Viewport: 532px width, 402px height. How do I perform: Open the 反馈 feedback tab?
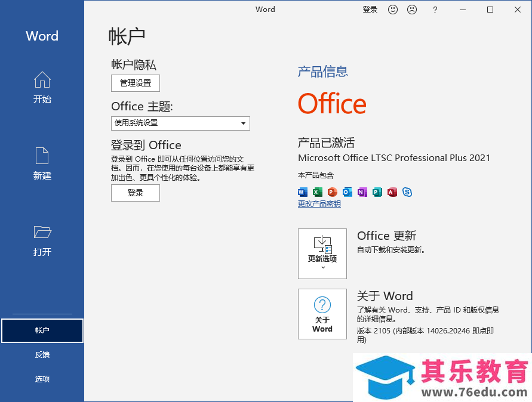point(42,355)
